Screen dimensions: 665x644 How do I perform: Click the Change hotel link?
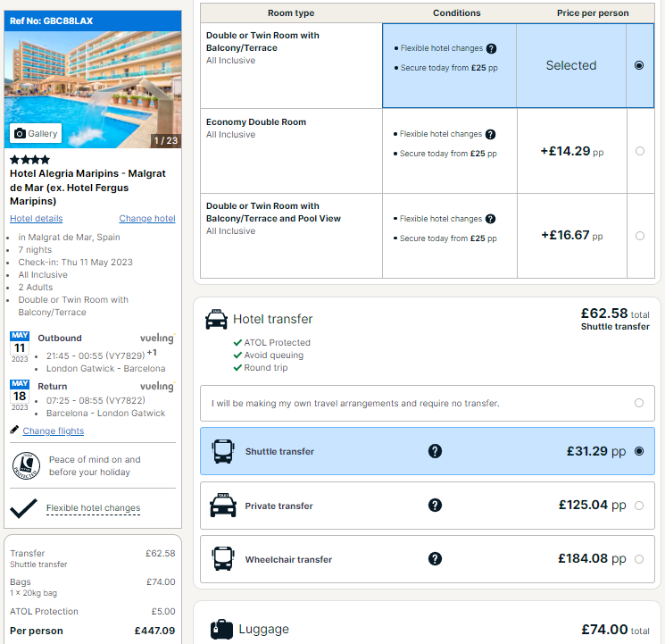coord(147,218)
